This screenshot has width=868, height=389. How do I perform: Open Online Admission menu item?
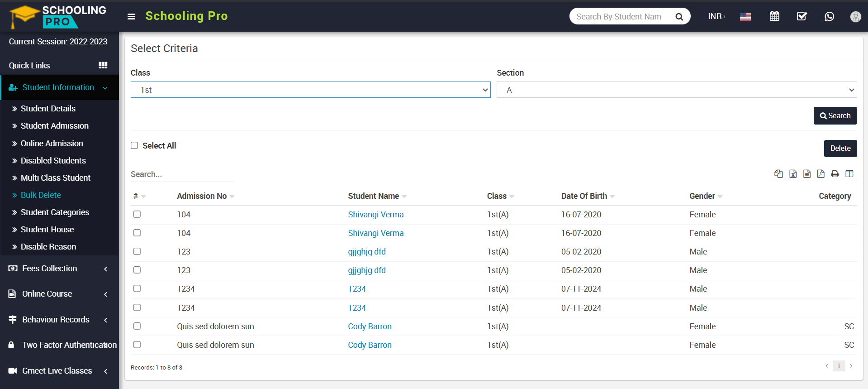pos(52,144)
